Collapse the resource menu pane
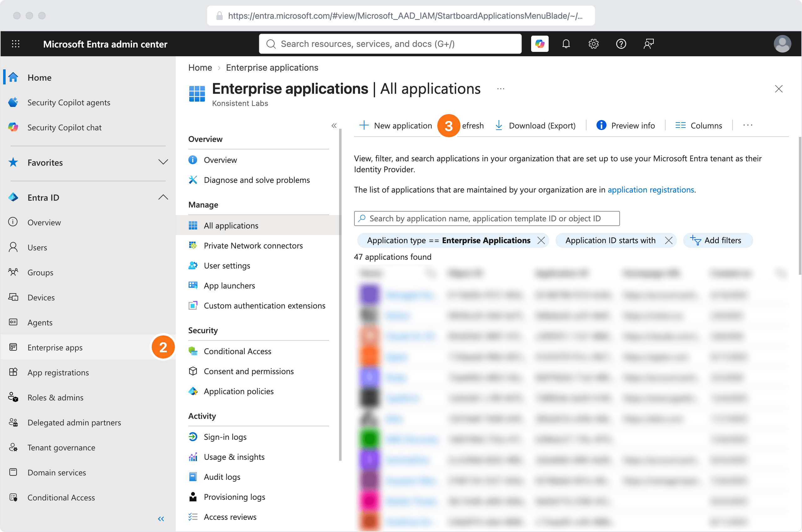This screenshot has width=802, height=532. point(334,126)
